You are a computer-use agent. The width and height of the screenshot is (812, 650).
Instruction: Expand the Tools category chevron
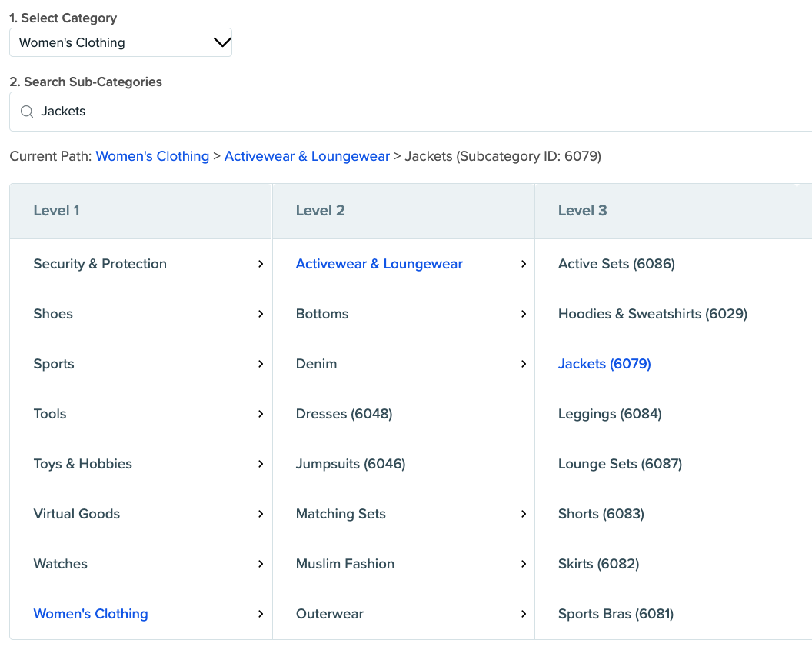point(261,414)
